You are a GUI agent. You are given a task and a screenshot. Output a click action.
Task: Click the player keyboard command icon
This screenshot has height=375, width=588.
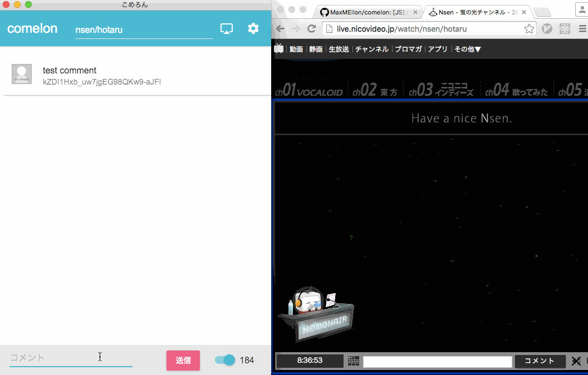(353, 361)
